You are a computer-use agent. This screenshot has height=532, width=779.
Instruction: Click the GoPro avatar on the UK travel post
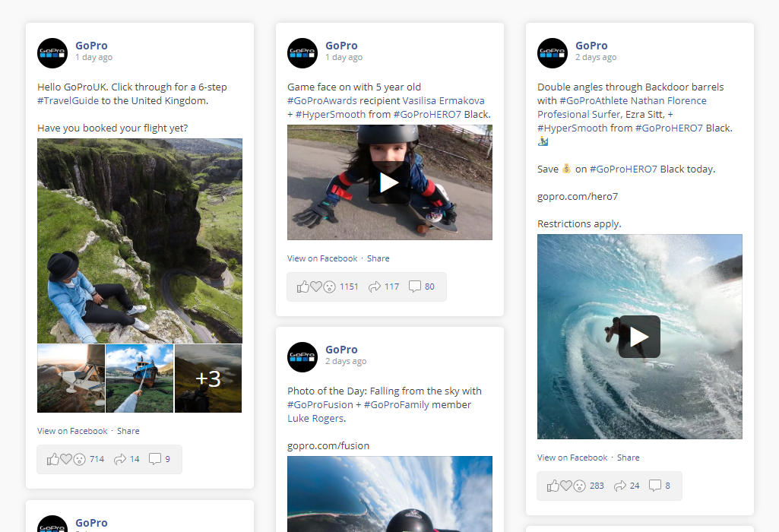click(x=52, y=52)
